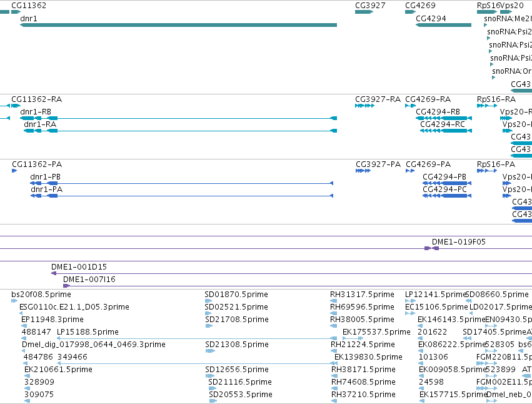The image size is (532, 404).
Task: Click the SD12656.5prime EST label
Action: [237, 370]
